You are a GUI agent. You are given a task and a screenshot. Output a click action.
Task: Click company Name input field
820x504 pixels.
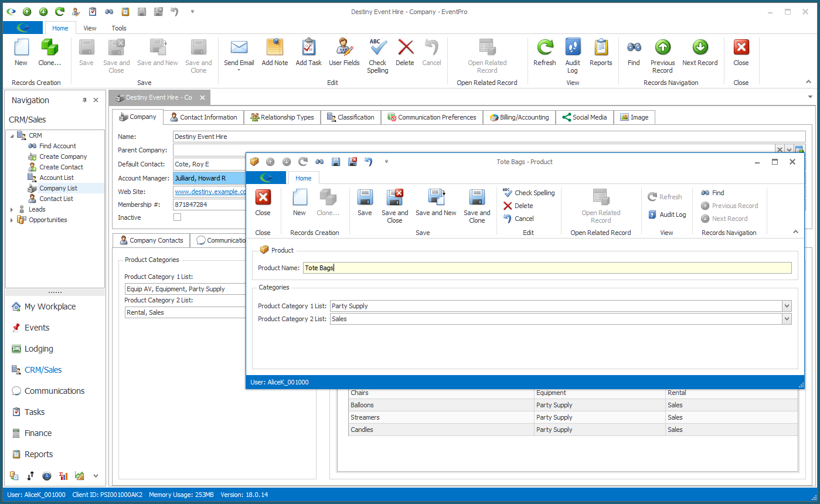click(489, 137)
